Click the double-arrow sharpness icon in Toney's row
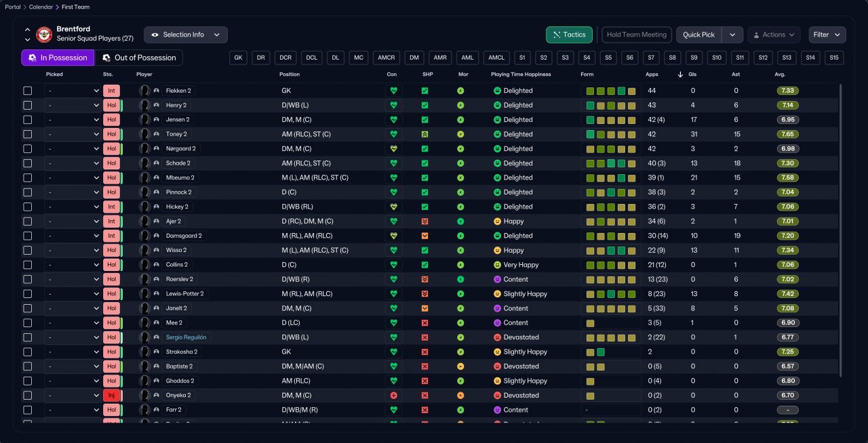 coord(425,134)
